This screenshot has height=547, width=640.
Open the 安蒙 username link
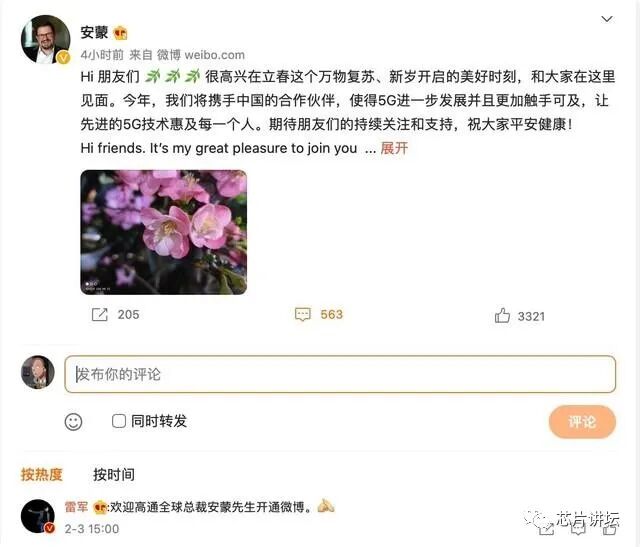(94, 32)
